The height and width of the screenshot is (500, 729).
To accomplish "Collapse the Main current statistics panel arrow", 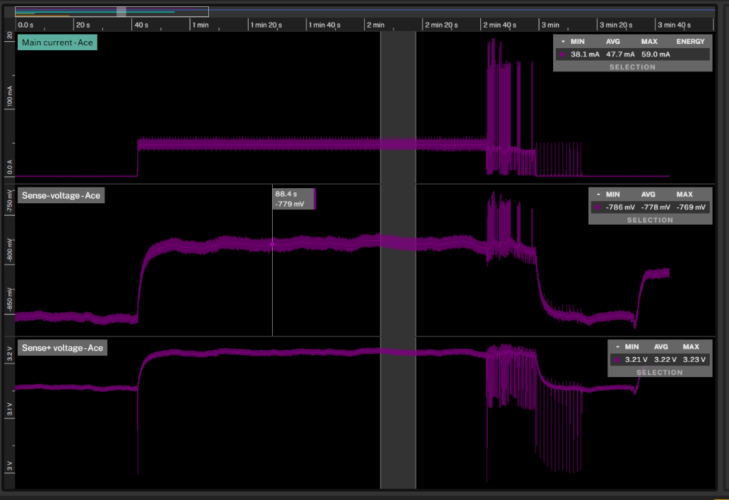I will [561, 41].
